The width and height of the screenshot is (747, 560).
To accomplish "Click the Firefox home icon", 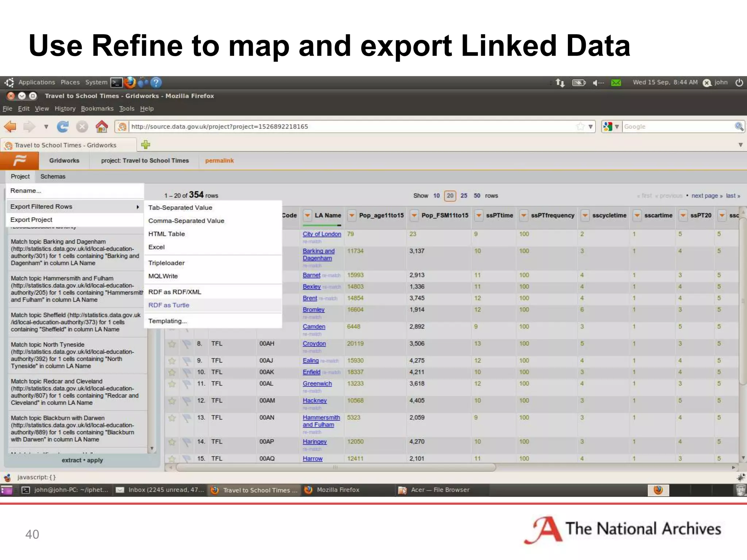I will click(102, 127).
